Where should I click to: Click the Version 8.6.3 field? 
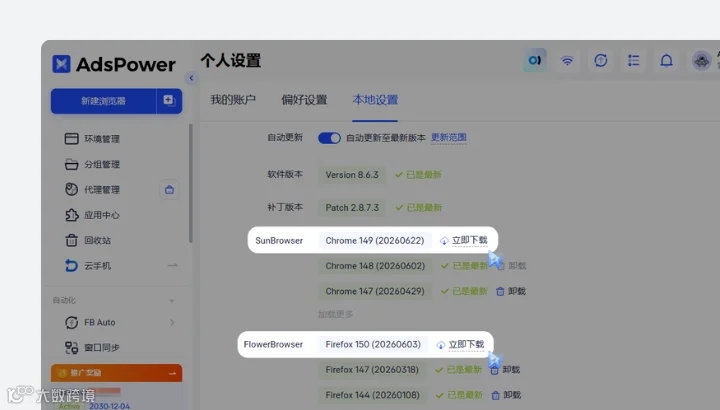[x=352, y=174]
